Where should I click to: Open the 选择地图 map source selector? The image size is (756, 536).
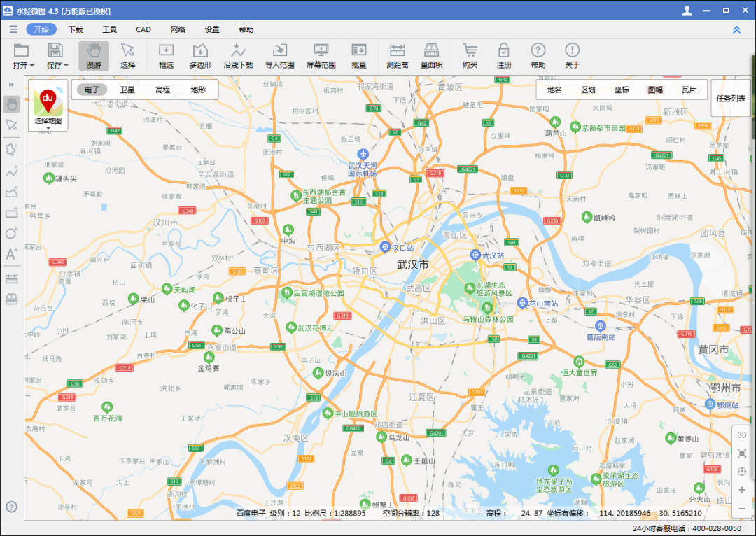pyautogui.click(x=48, y=106)
